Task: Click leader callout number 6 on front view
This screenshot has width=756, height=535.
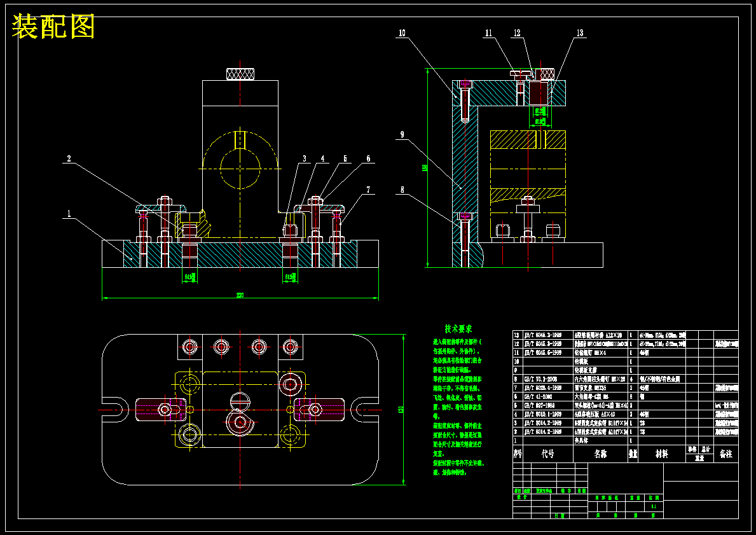Action: 368,158
